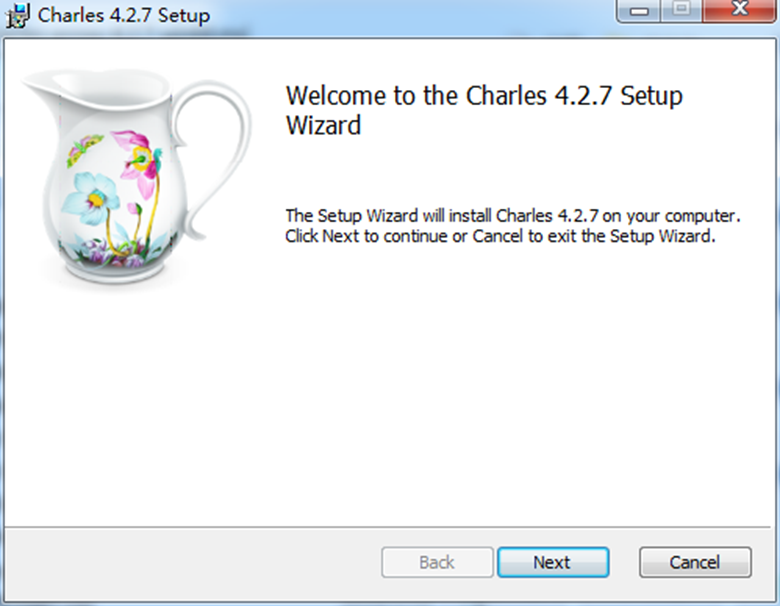
Task: Click the small pink bud on the pitcher
Action: click(134, 211)
